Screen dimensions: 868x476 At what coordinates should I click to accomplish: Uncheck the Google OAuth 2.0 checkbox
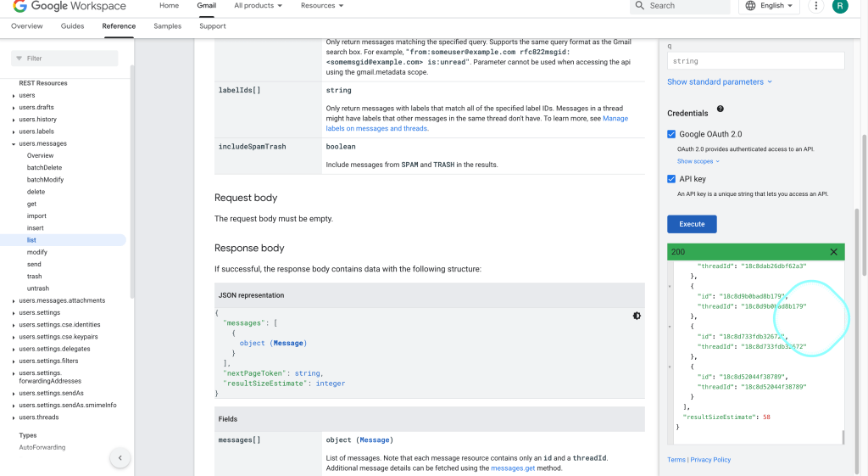(671, 134)
